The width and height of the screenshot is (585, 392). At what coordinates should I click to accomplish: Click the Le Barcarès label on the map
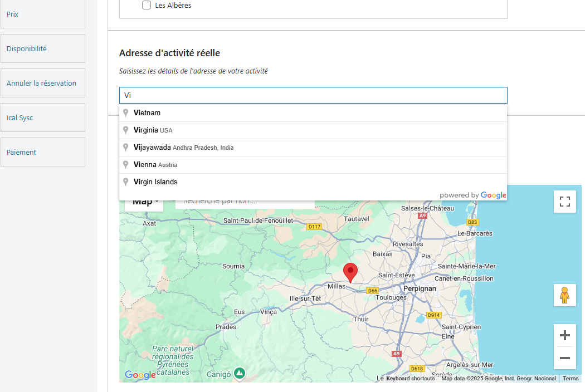point(475,233)
